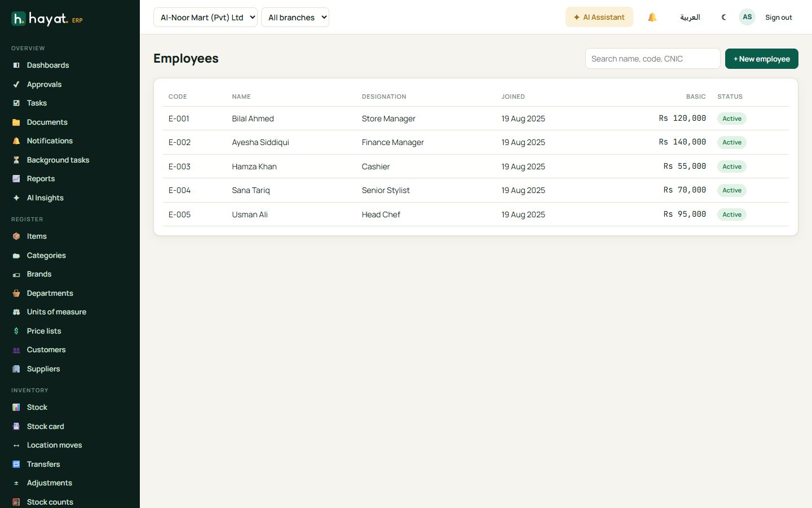The width and height of the screenshot is (812, 508).
Task: Click the Approvals checkmark icon
Action: (x=16, y=85)
